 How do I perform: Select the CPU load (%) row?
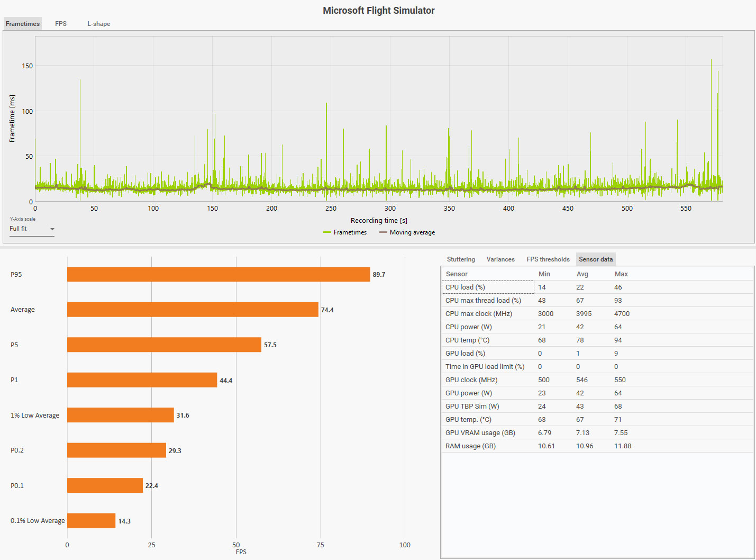click(597, 287)
